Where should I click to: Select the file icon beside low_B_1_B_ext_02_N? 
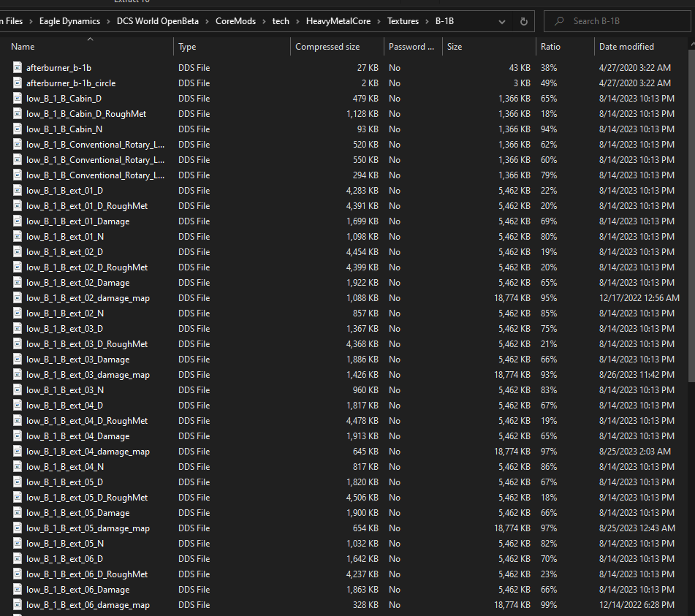coord(18,313)
